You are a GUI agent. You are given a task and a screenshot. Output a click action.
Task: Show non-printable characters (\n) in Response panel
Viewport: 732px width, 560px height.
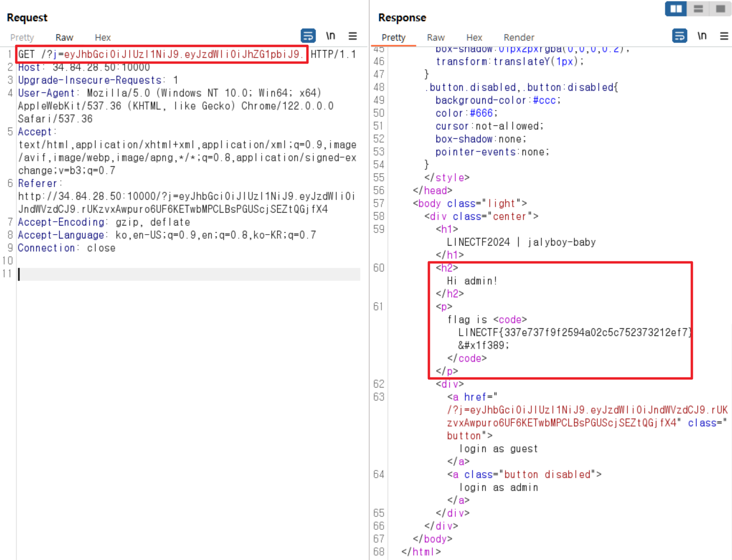702,36
